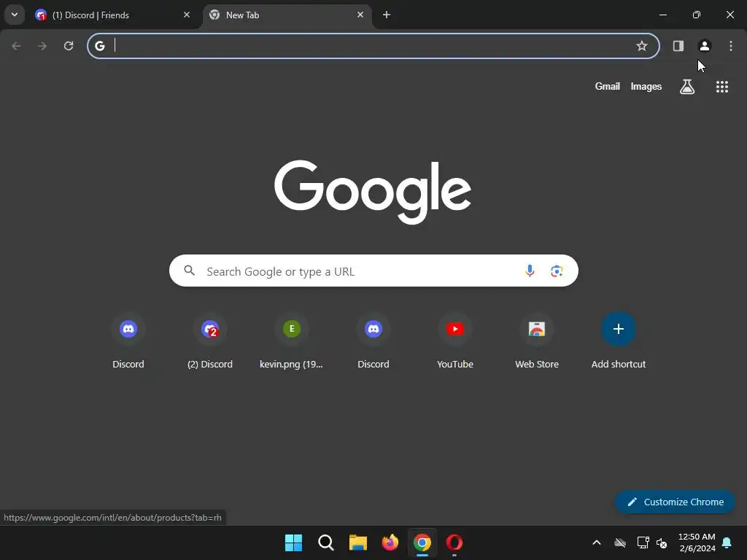Open File Explorer from the taskbar
Screen dimensions: 747x560
pos(357,542)
